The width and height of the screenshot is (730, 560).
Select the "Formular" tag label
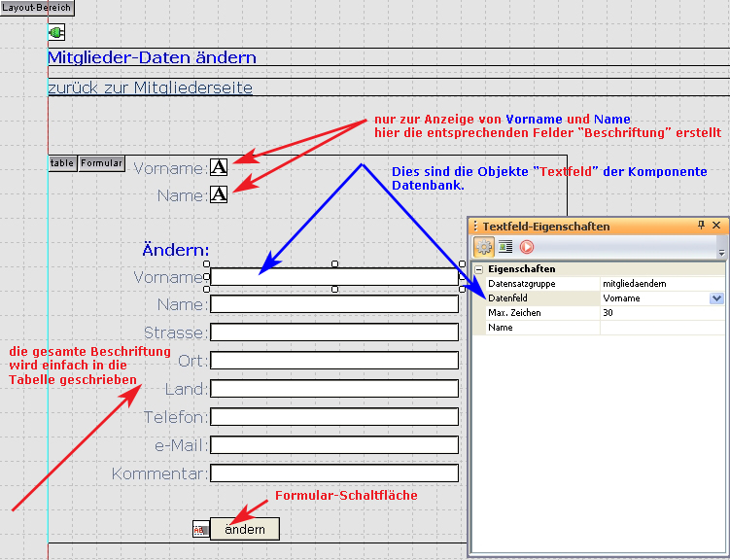pyautogui.click(x=101, y=163)
